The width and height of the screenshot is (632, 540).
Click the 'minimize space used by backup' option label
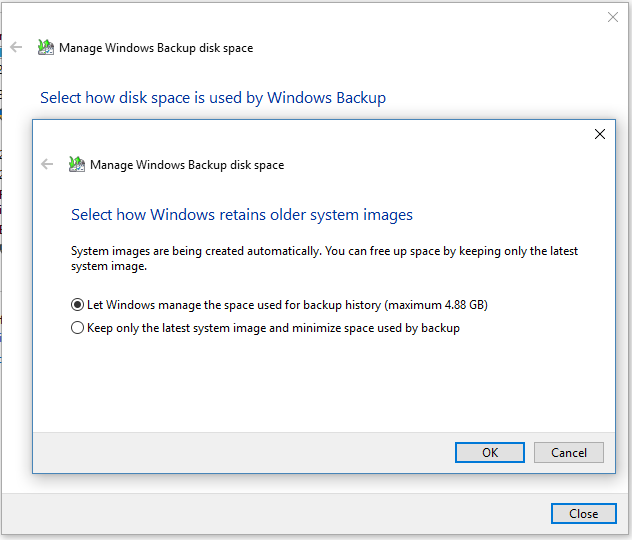pos(273,328)
